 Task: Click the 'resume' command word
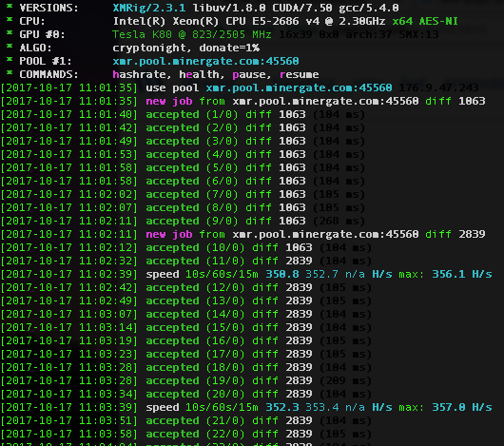(299, 74)
